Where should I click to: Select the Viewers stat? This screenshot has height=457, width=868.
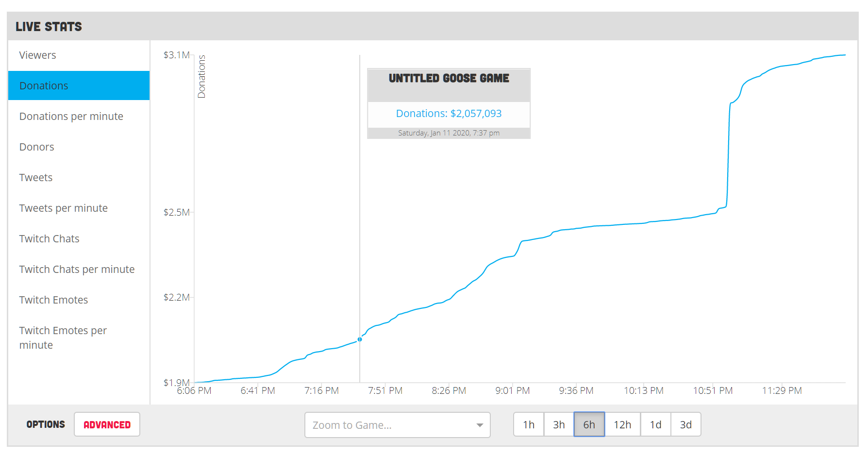click(x=79, y=55)
